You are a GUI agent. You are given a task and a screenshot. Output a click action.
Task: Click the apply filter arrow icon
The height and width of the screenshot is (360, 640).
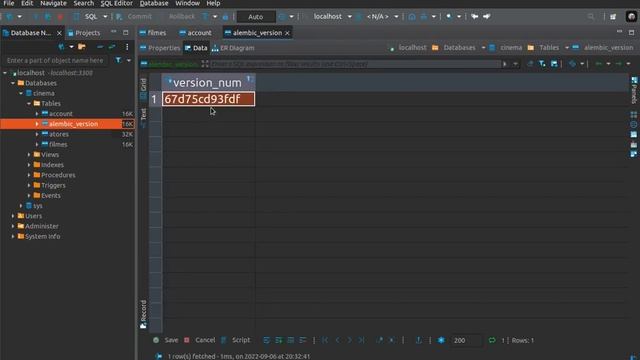(505, 64)
